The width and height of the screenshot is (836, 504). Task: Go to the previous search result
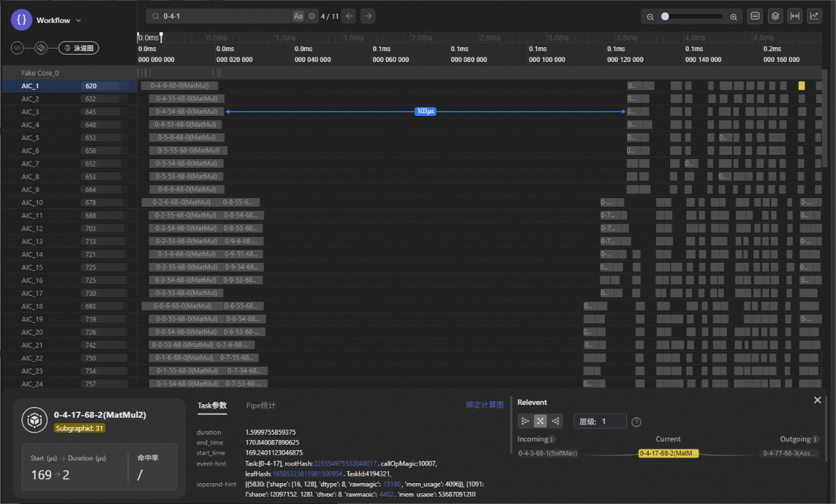(349, 16)
